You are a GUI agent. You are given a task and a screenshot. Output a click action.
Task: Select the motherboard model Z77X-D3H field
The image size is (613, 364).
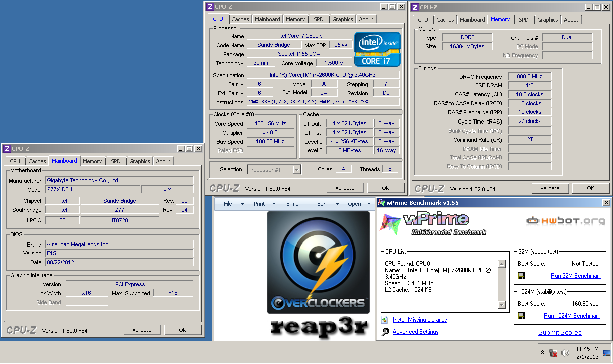pos(92,189)
